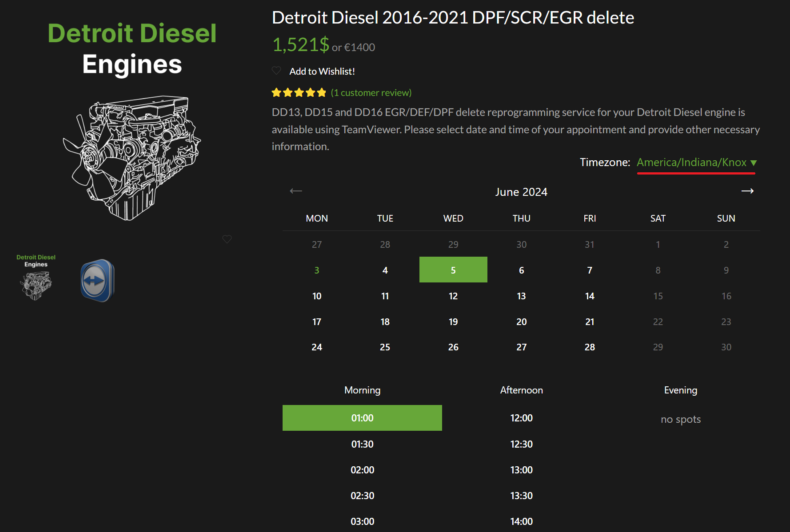Click the small heart icon under engine image
The height and width of the screenshot is (532, 790).
click(227, 239)
